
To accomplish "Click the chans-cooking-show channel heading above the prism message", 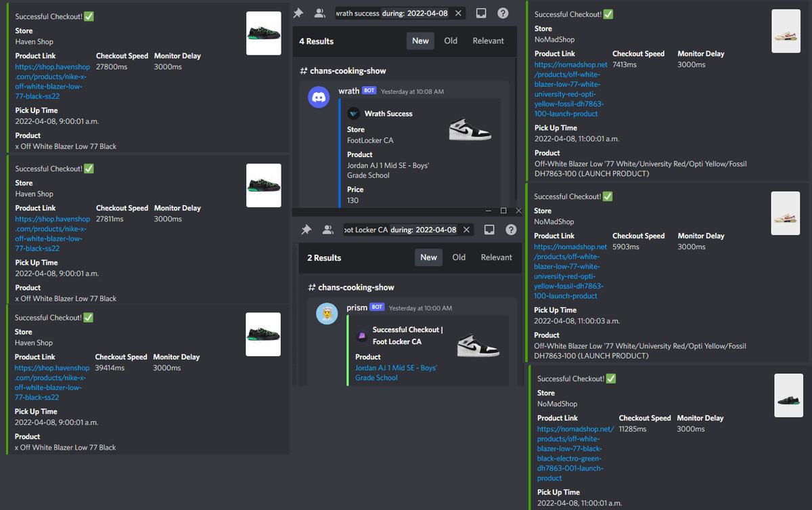I will 351,288.
